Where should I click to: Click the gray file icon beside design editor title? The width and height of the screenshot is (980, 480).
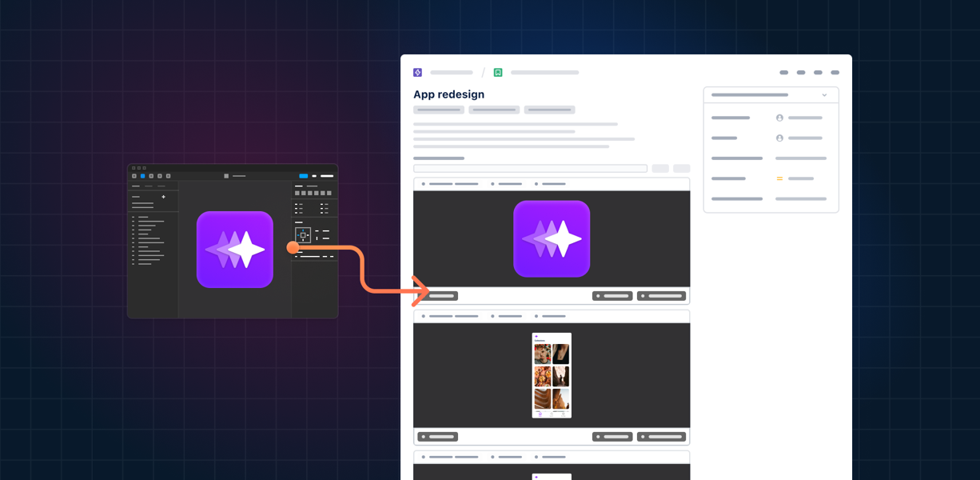click(226, 176)
